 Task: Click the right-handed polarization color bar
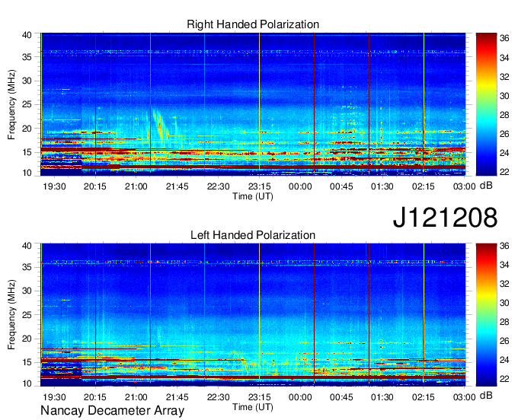click(486, 104)
